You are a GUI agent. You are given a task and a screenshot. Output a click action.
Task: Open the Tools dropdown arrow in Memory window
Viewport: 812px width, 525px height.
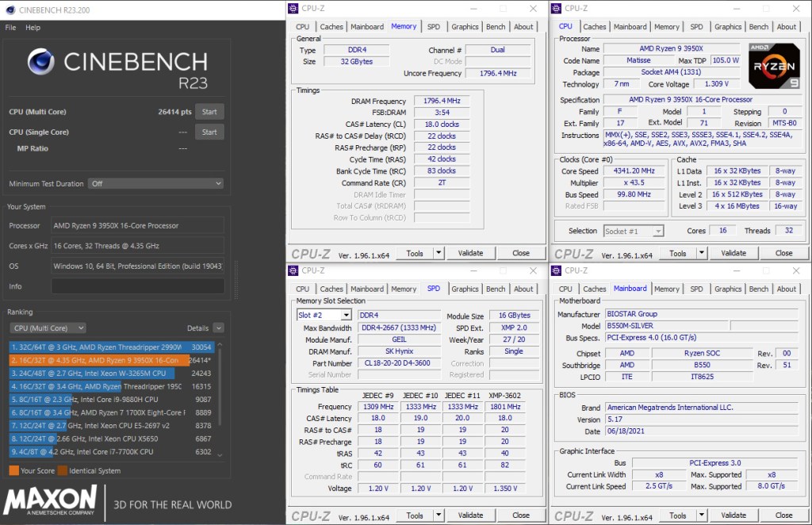[438, 253]
